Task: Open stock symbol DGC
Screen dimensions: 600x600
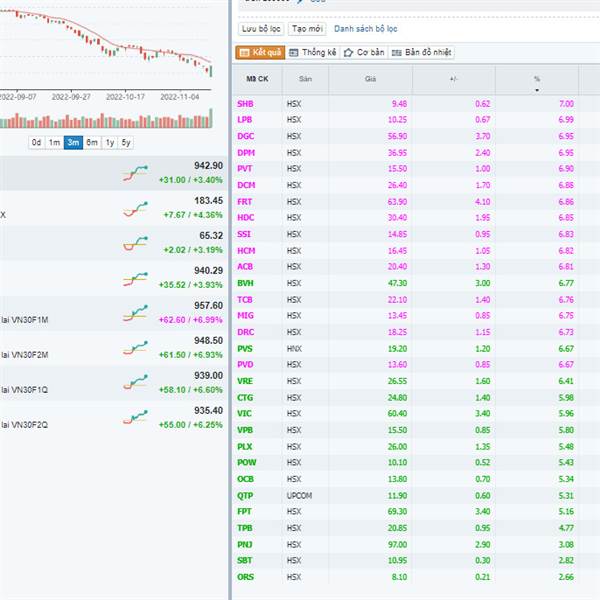Action: tap(246, 136)
